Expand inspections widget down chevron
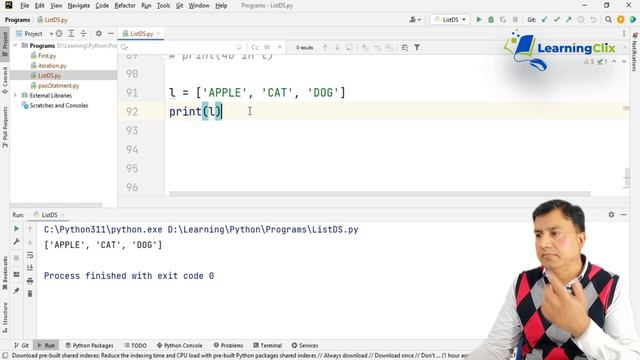Viewport: 640px width, 360px height. click(624, 61)
